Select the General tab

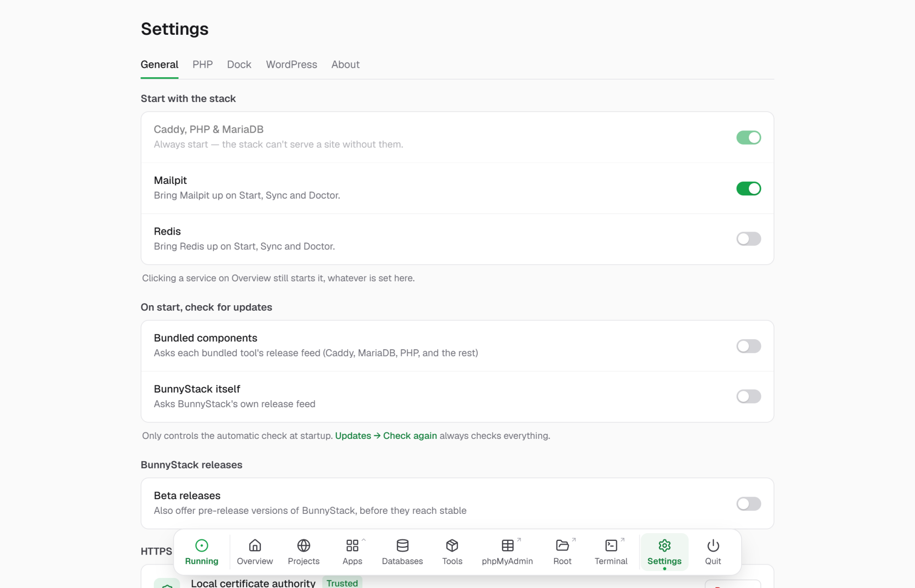click(159, 65)
